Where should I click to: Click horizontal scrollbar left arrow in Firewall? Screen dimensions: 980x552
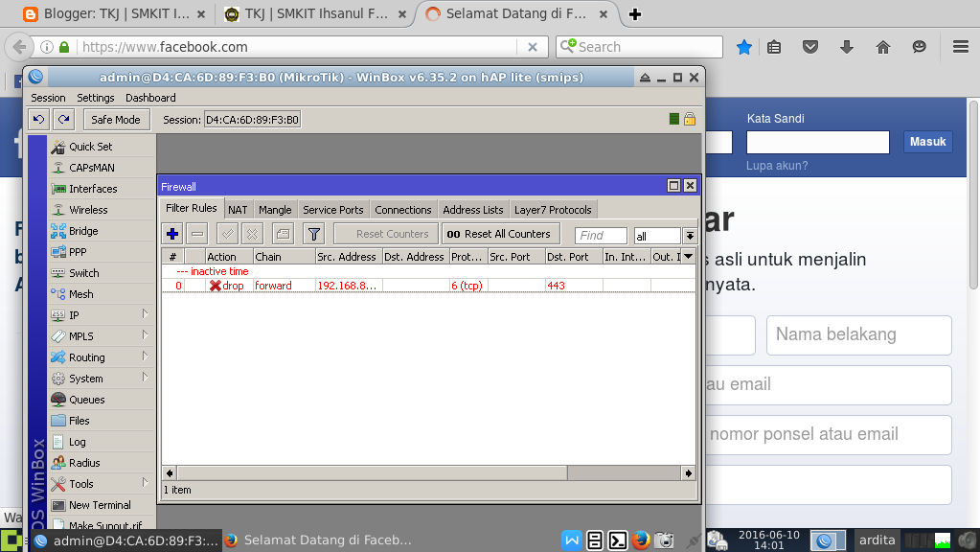tap(170, 473)
